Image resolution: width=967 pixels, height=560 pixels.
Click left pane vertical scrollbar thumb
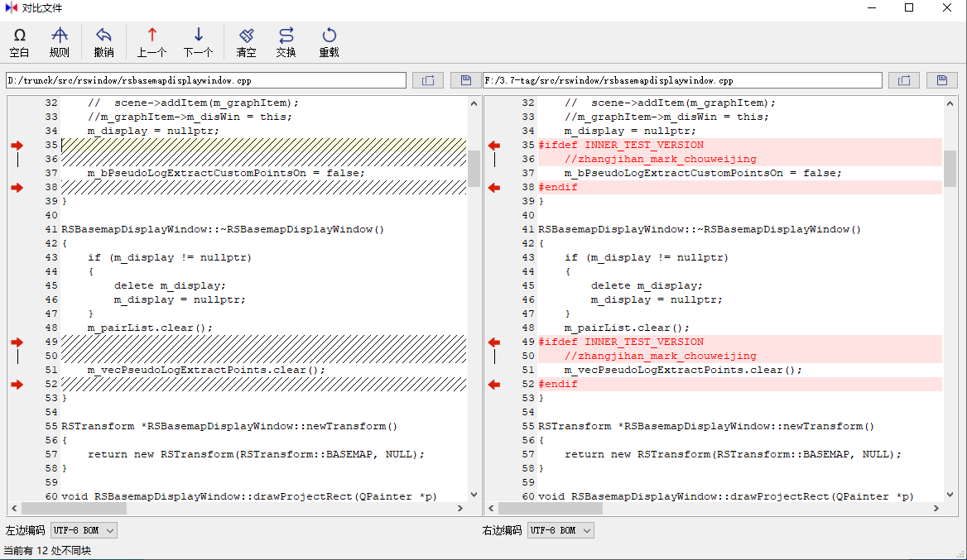tap(474, 168)
